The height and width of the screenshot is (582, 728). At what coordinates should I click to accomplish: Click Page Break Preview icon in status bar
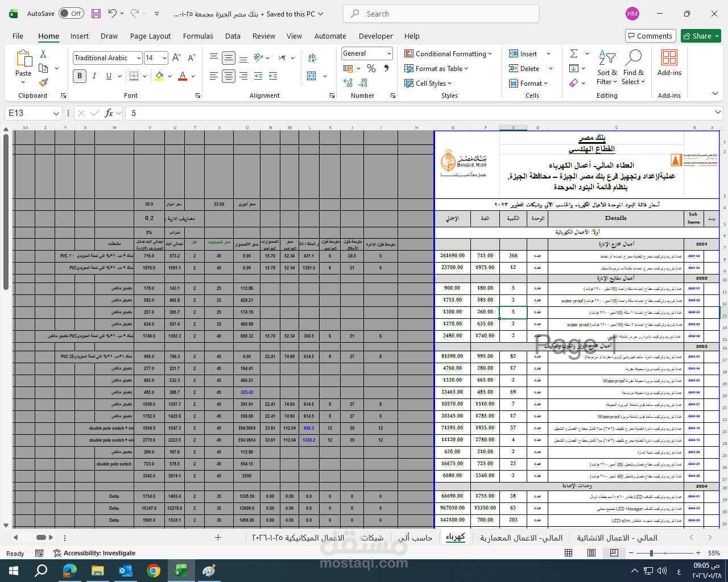click(x=614, y=553)
